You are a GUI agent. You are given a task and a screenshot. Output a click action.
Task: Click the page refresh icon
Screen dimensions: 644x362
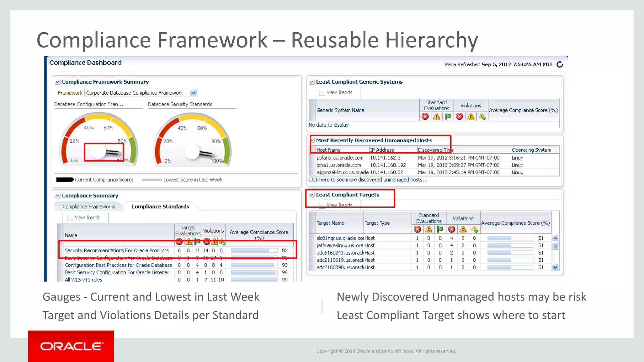(560, 64)
